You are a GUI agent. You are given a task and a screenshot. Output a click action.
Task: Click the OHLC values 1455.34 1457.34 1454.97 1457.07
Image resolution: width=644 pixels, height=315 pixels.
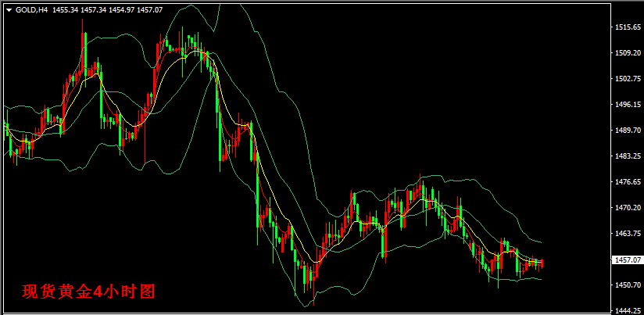107,10
